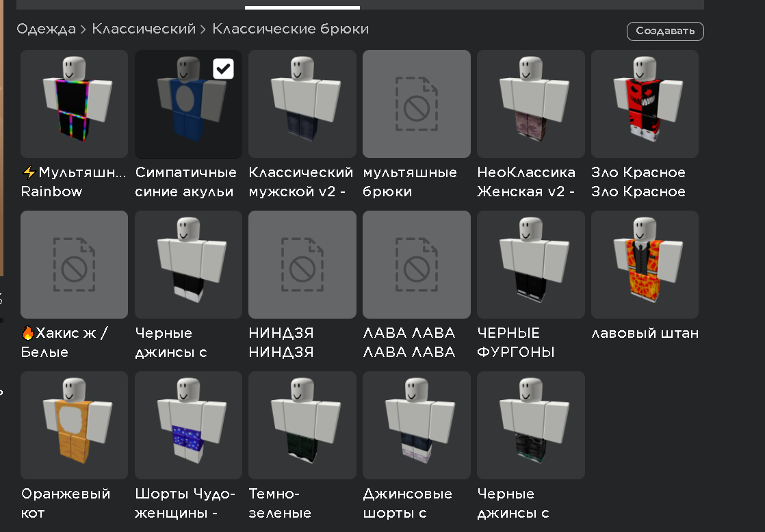Viewport: 765px width, 532px height.
Task: Select unavailable НИНДЗЯ НИНДЗЯ placeholder icon
Action: coord(302,265)
